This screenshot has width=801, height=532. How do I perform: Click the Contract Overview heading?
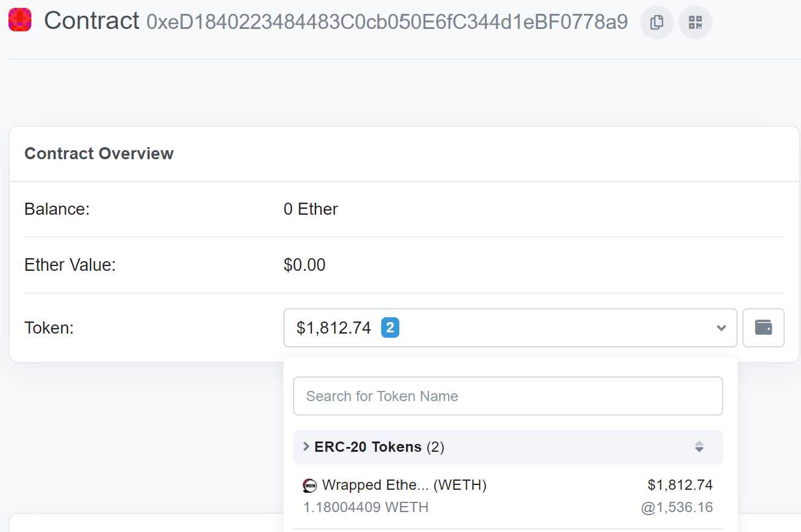(99, 154)
